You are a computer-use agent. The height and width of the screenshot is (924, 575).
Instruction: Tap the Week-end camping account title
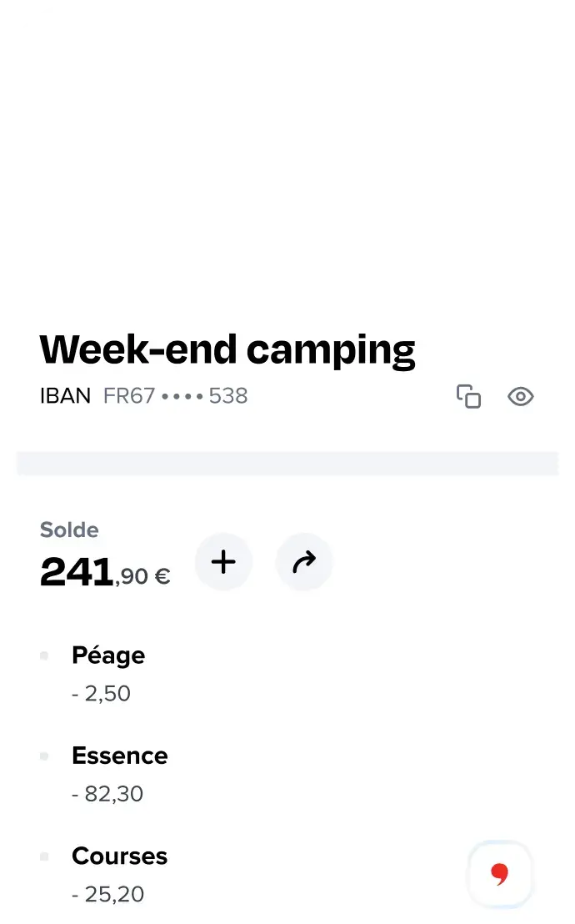(227, 350)
